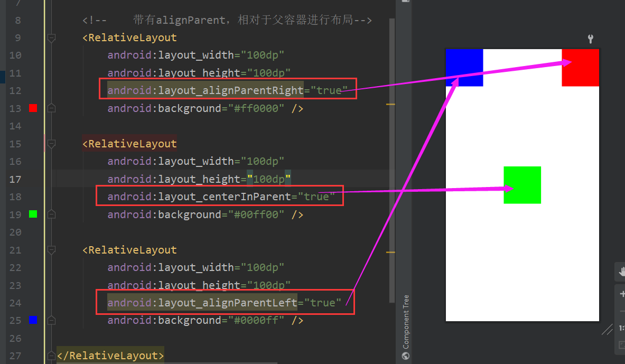Click the green color indicator on line 19
This screenshot has width=625, height=364.
[33, 214]
